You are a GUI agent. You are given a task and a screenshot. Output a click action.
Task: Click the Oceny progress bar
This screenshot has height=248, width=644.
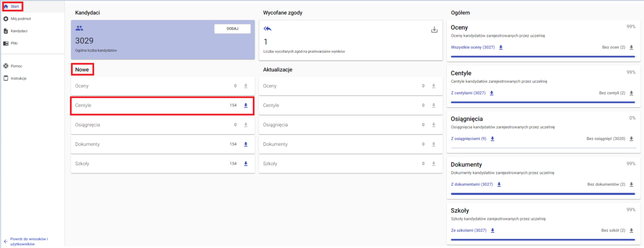coord(542,56)
